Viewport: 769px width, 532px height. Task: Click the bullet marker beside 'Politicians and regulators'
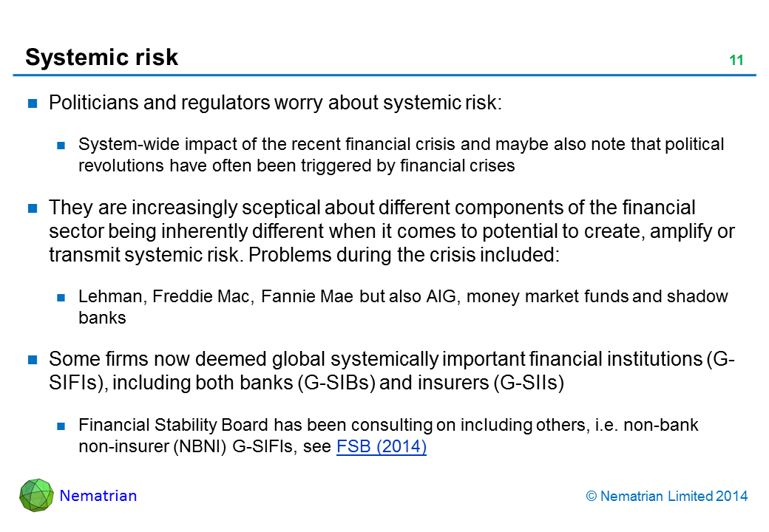click(x=33, y=103)
